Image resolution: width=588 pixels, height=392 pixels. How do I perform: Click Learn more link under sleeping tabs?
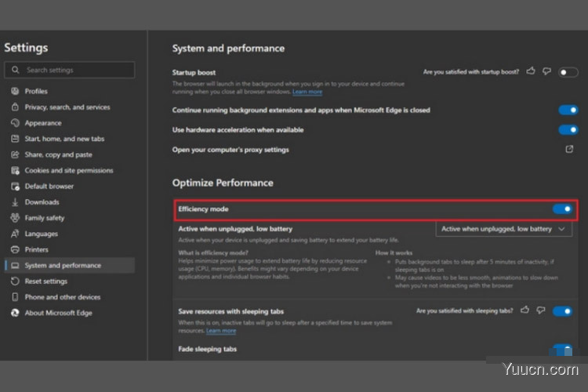point(221,331)
